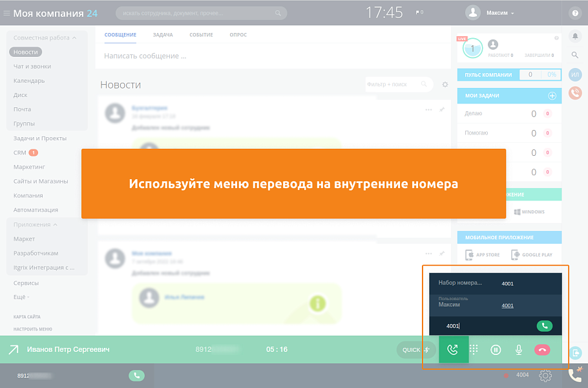This screenshot has width=588, height=388.
Task: Open notifications with the bell icon
Action: [x=574, y=37]
